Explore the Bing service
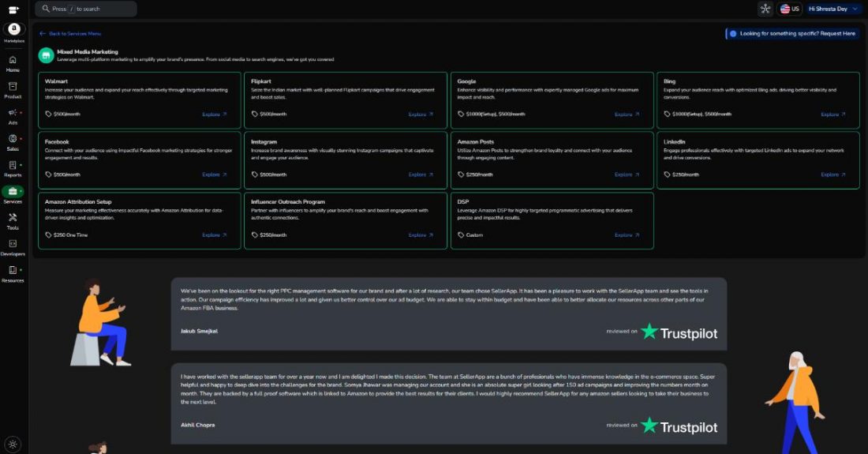This screenshot has height=454, width=868. pyautogui.click(x=833, y=114)
